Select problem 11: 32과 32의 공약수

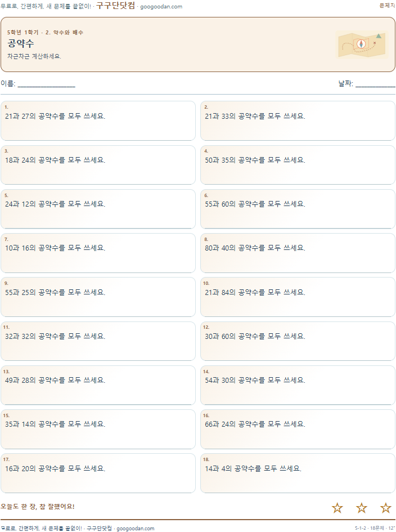[x=98, y=341]
